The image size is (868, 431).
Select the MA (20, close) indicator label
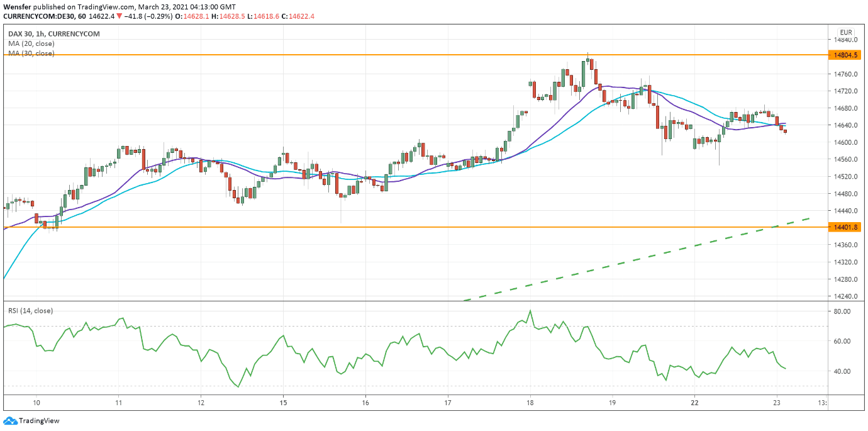(x=31, y=43)
